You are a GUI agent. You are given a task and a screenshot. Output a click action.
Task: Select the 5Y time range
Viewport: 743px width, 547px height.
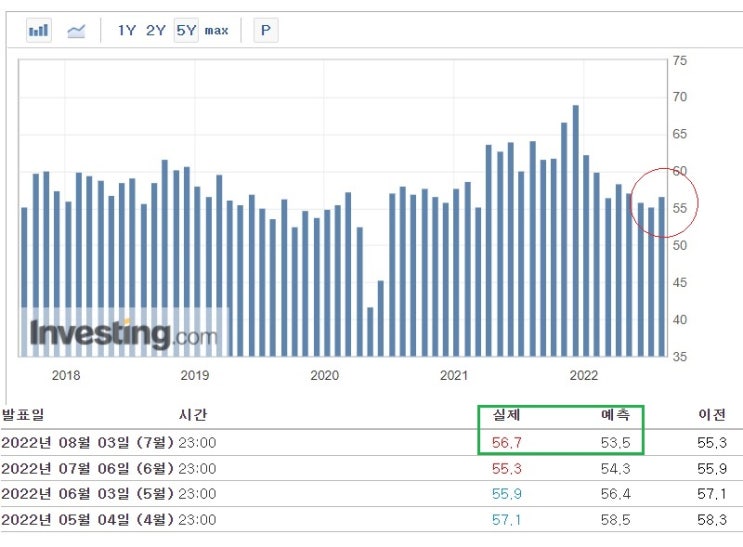pyautogui.click(x=186, y=30)
